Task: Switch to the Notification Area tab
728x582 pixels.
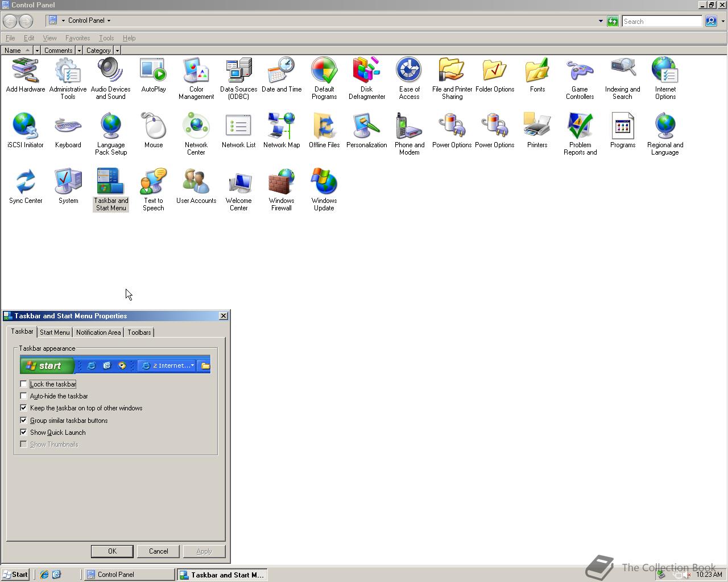Action: click(98, 332)
